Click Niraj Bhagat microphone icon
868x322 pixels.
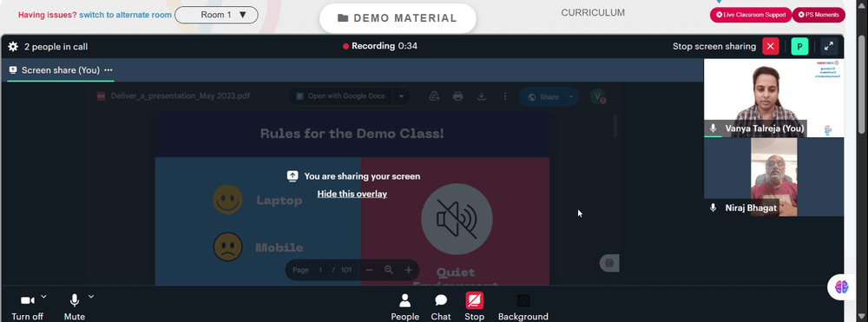coord(713,208)
